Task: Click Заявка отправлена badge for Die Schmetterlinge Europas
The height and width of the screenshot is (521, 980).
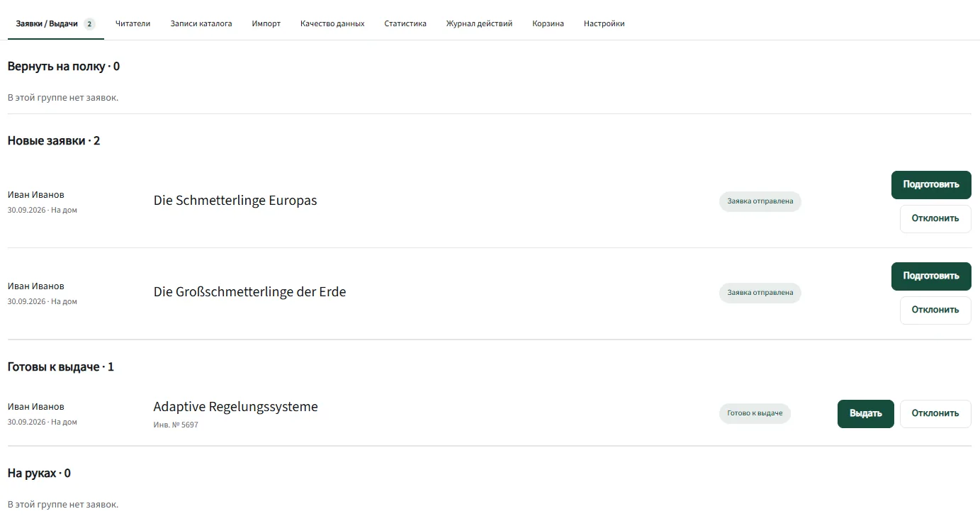Action: 760,201
